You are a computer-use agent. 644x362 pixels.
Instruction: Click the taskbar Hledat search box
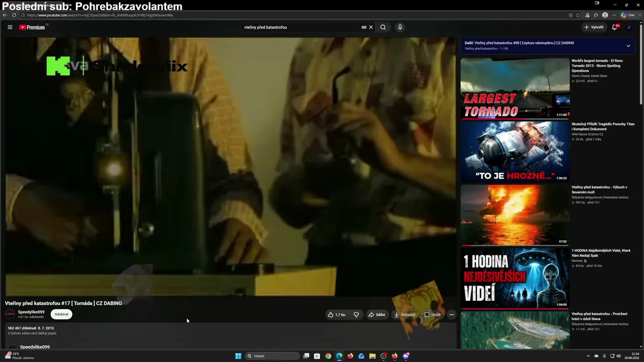pyautogui.click(x=272, y=356)
